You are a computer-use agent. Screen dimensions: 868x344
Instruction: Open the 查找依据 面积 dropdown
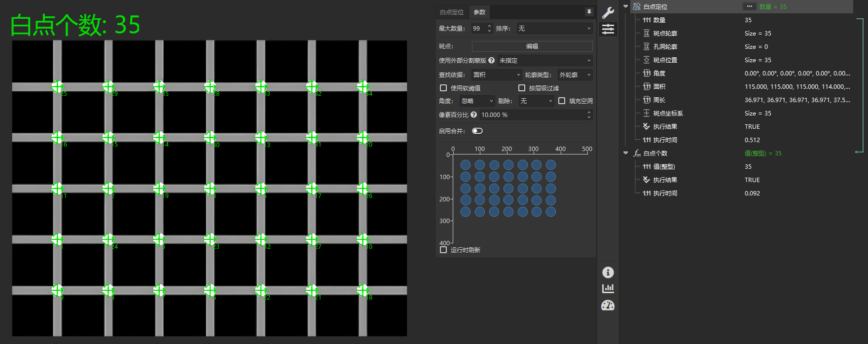(497, 75)
